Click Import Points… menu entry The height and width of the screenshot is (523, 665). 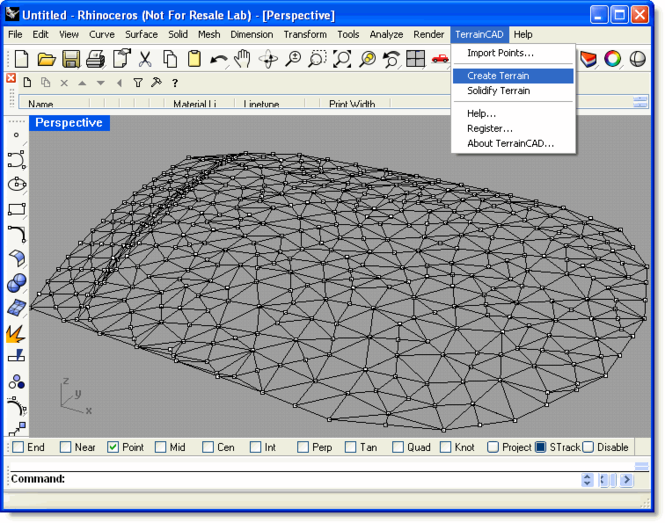pos(500,53)
